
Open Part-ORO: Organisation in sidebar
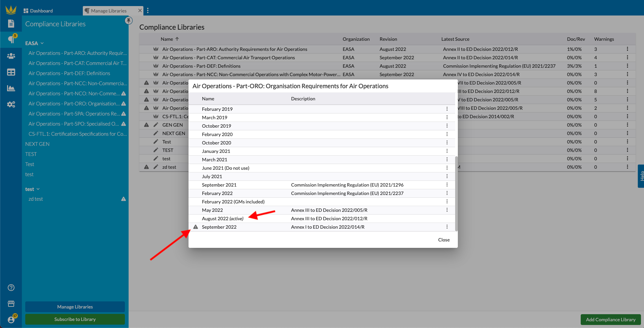point(74,103)
